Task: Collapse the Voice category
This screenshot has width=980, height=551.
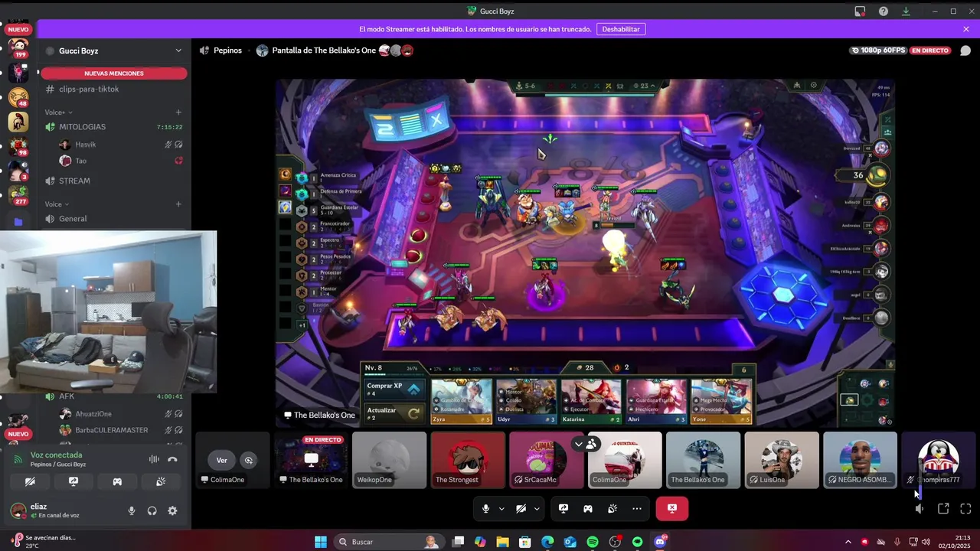Action: pos(56,204)
